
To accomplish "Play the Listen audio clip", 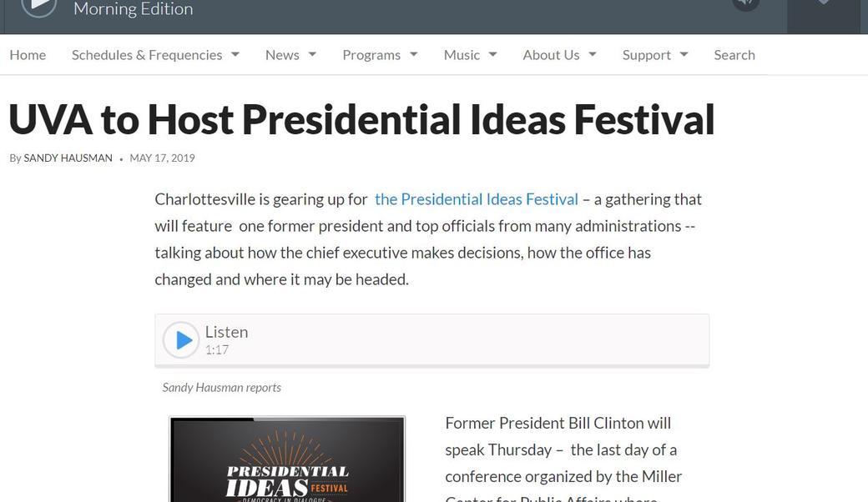I will tap(181, 340).
